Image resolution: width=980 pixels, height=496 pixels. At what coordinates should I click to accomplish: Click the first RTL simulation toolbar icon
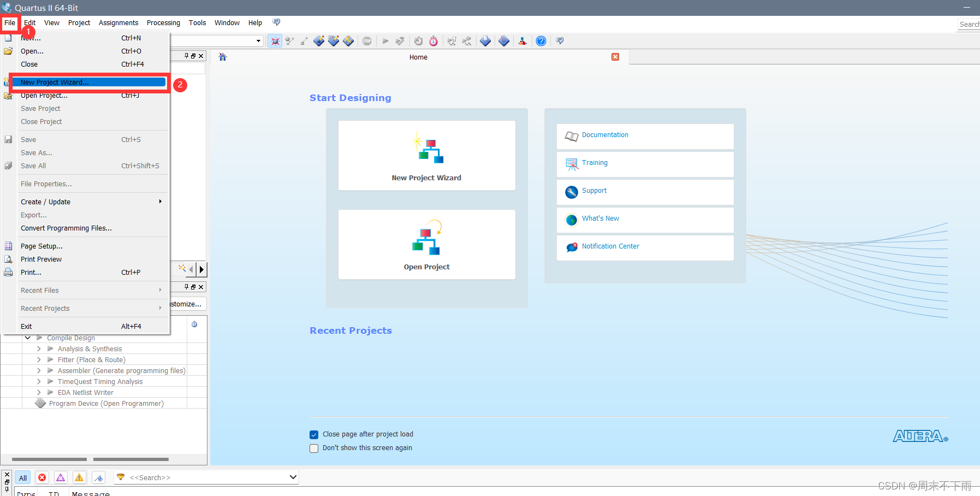coord(452,41)
